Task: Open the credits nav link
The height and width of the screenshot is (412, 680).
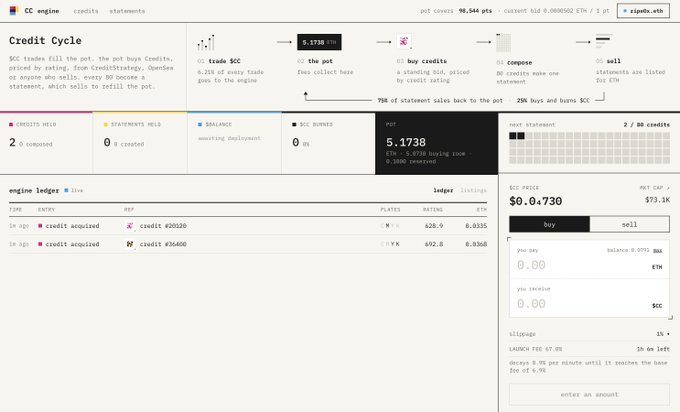Action: (86, 11)
